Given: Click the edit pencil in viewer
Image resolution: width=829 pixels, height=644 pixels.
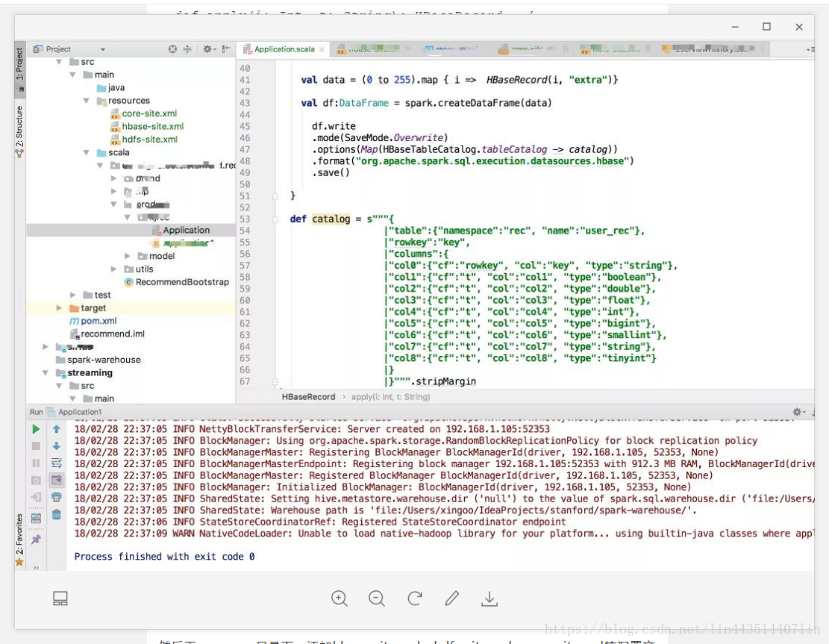Looking at the screenshot, I should tap(452, 598).
